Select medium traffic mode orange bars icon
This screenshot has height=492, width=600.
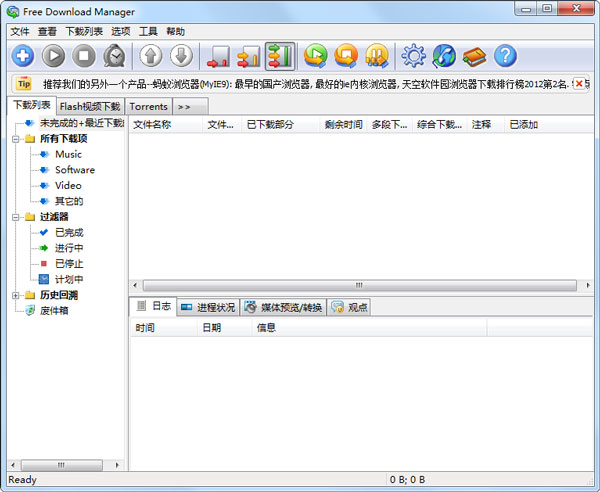pyautogui.click(x=249, y=56)
